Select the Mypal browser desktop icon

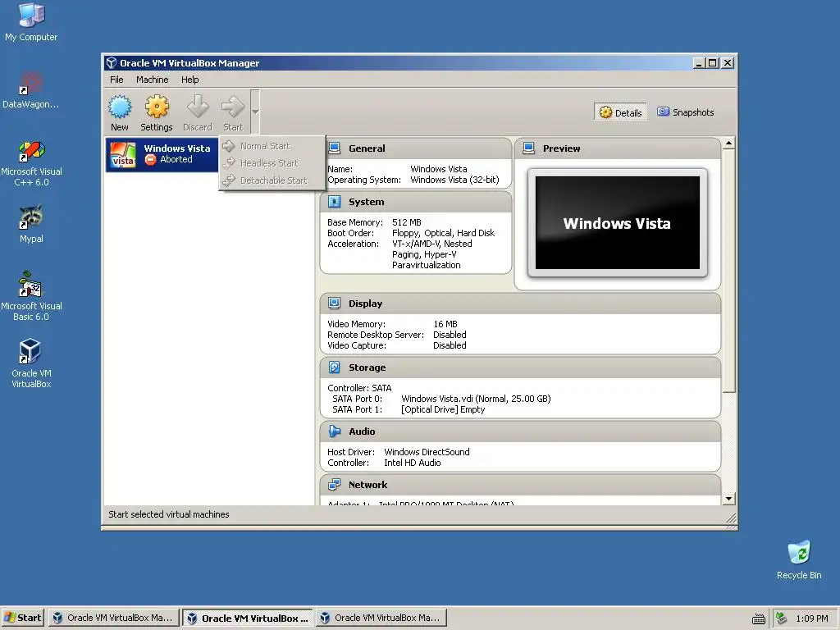click(x=31, y=225)
